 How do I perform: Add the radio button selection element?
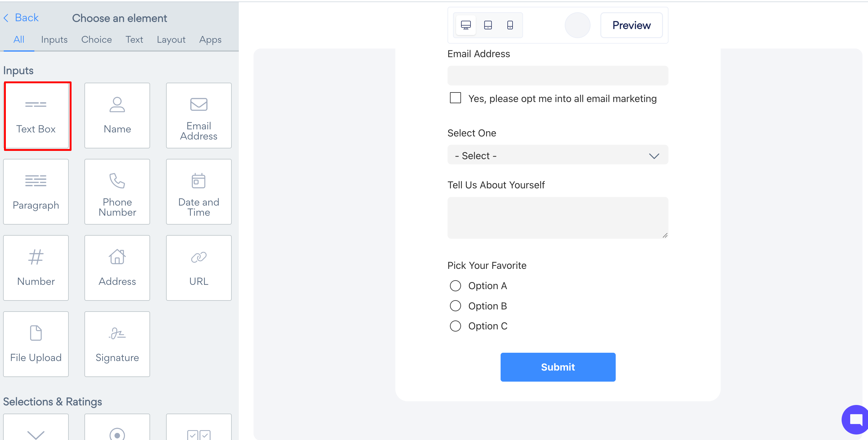(117, 427)
